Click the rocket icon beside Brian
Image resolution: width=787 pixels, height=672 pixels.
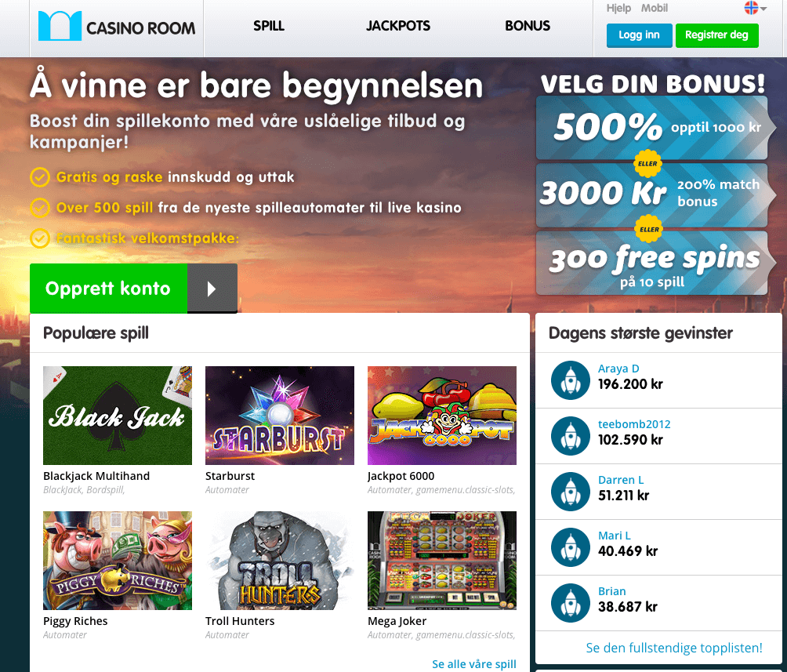570,603
